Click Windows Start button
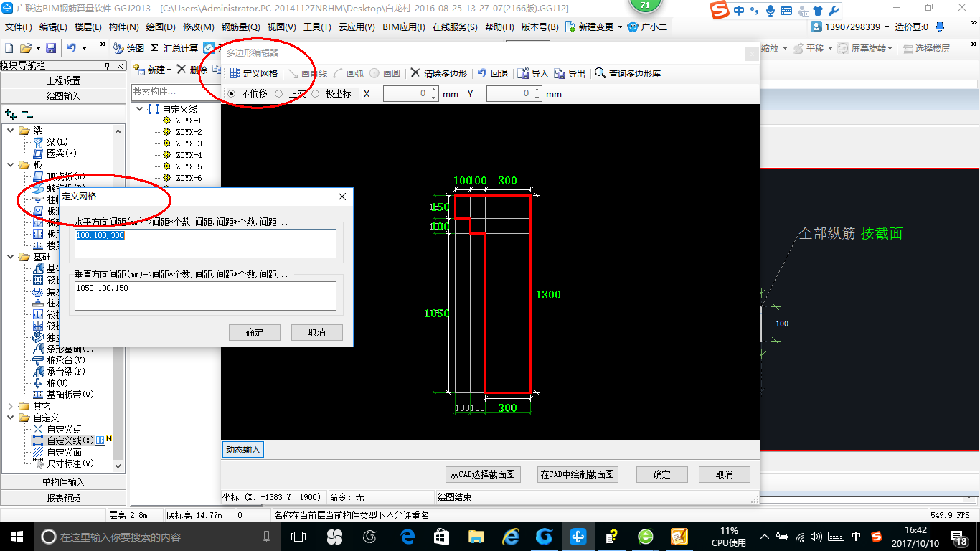Image resolution: width=980 pixels, height=551 pixels. [17, 537]
